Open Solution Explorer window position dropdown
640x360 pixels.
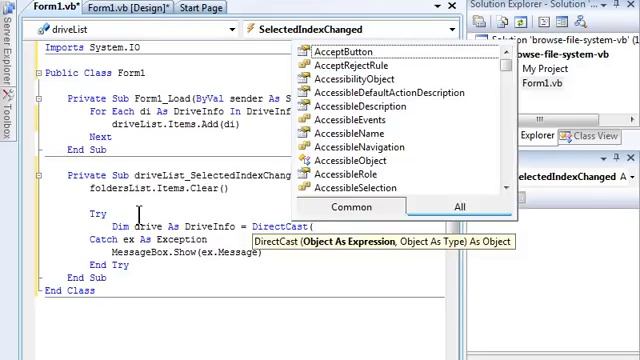(603, 4)
